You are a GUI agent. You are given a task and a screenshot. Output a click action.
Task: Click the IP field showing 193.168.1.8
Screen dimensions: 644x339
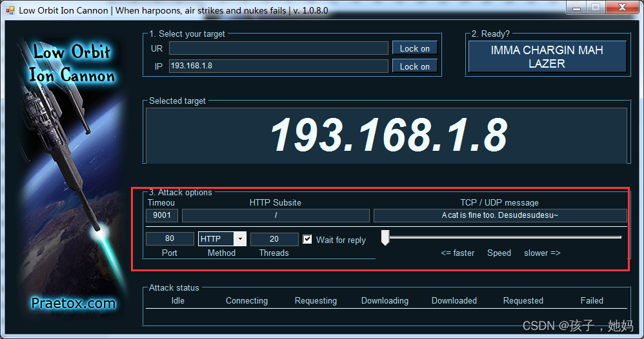coord(279,66)
